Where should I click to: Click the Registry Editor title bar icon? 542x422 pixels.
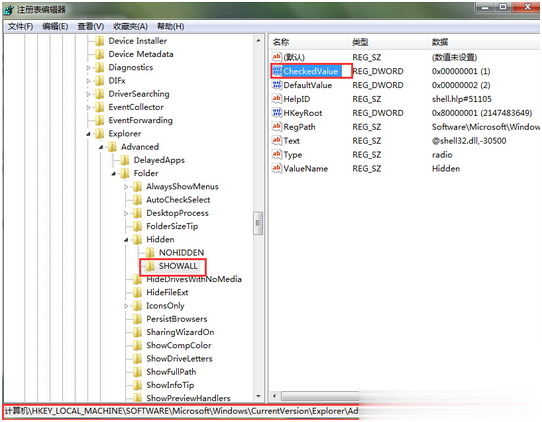tap(9, 10)
